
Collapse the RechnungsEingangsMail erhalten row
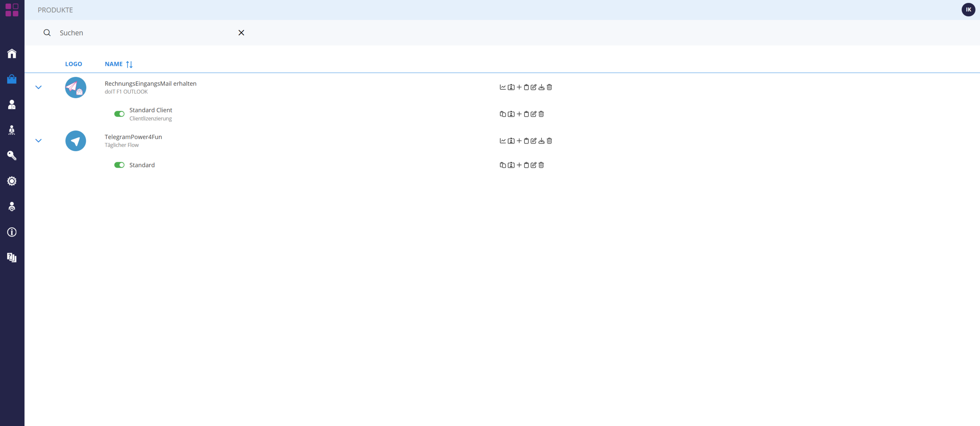click(39, 87)
